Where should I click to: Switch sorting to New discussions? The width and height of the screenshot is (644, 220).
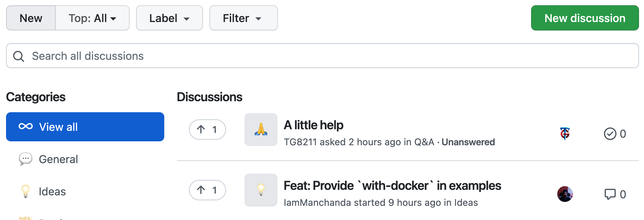(x=31, y=18)
